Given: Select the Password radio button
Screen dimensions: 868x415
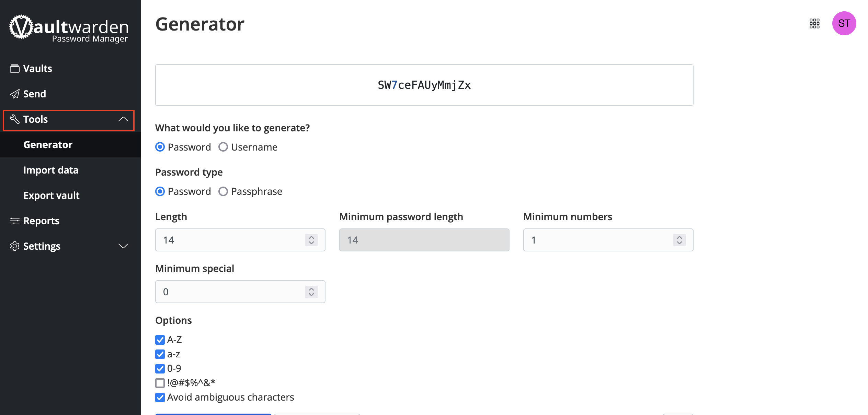Looking at the screenshot, I should tap(160, 147).
